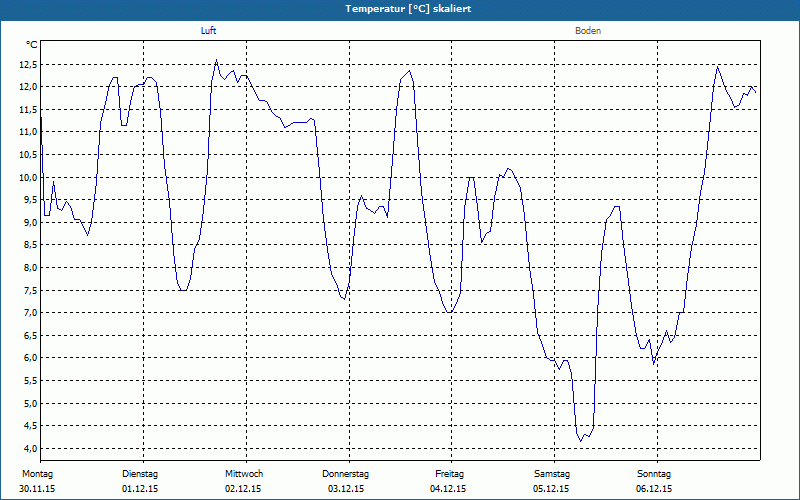800x500 pixels.
Task: Click the 5,0 y-axis value
Action: (30, 404)
